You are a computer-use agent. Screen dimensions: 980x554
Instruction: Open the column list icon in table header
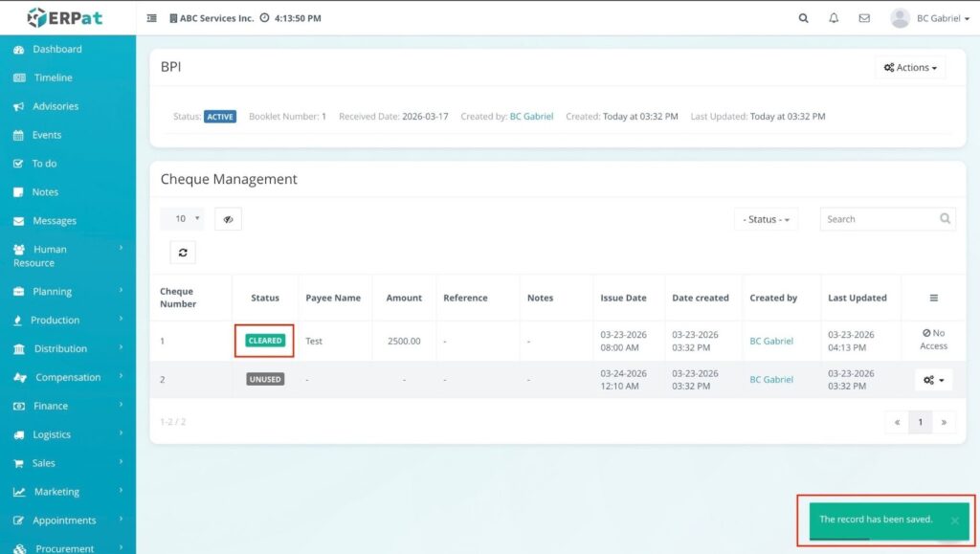[x=933, y=298]
